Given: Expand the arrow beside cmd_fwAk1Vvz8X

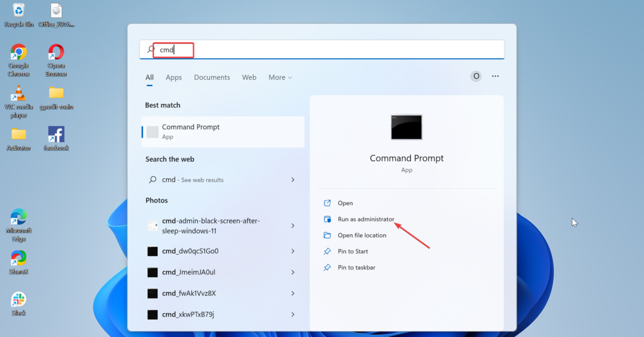Looking at the screenshot, I should pos(293,293).
